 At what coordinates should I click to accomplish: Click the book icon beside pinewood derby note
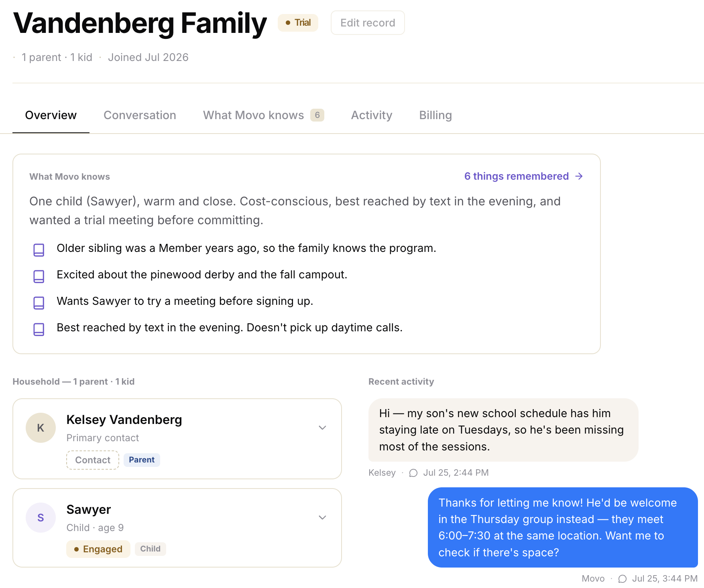point(39,276)
